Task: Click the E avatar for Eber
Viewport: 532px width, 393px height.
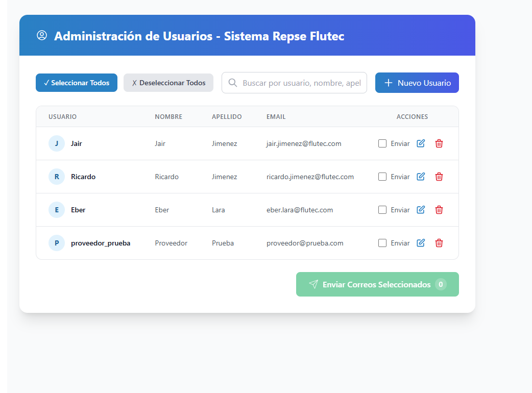Action: tap(57, 210)
